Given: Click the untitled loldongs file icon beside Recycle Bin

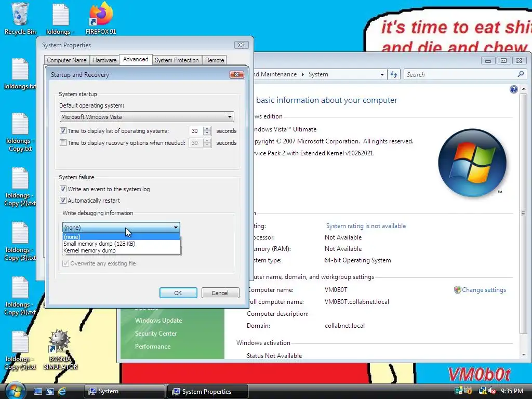Looking at the screenshot, I should [60, 19].
